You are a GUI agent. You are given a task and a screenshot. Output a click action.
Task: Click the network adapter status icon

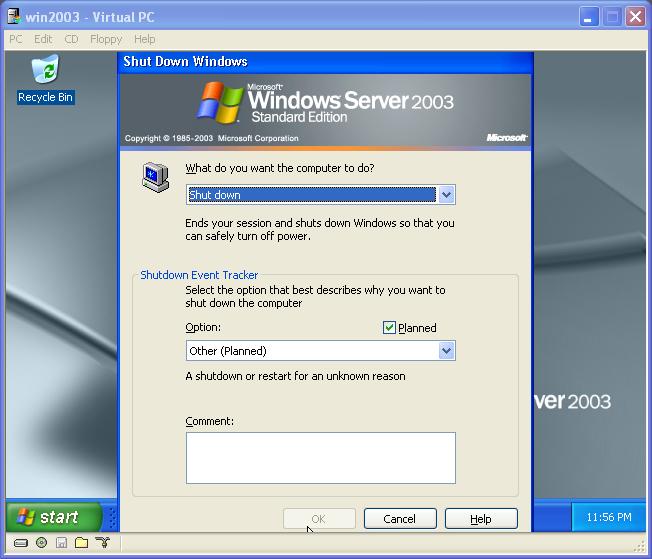click(102, 542)
